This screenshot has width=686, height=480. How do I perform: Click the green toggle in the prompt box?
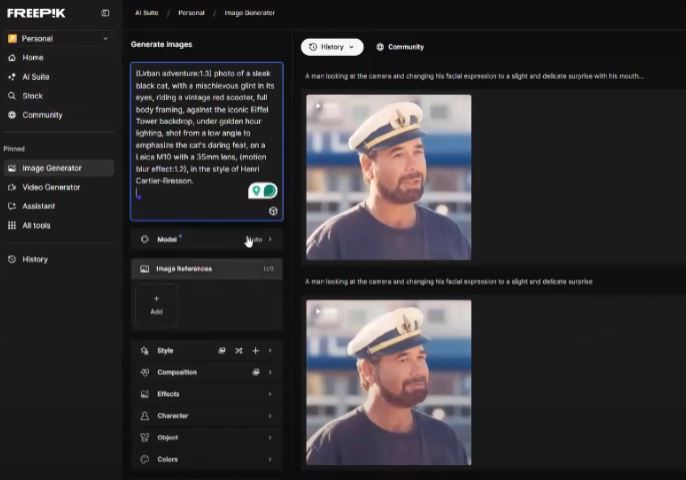(263, 190)
